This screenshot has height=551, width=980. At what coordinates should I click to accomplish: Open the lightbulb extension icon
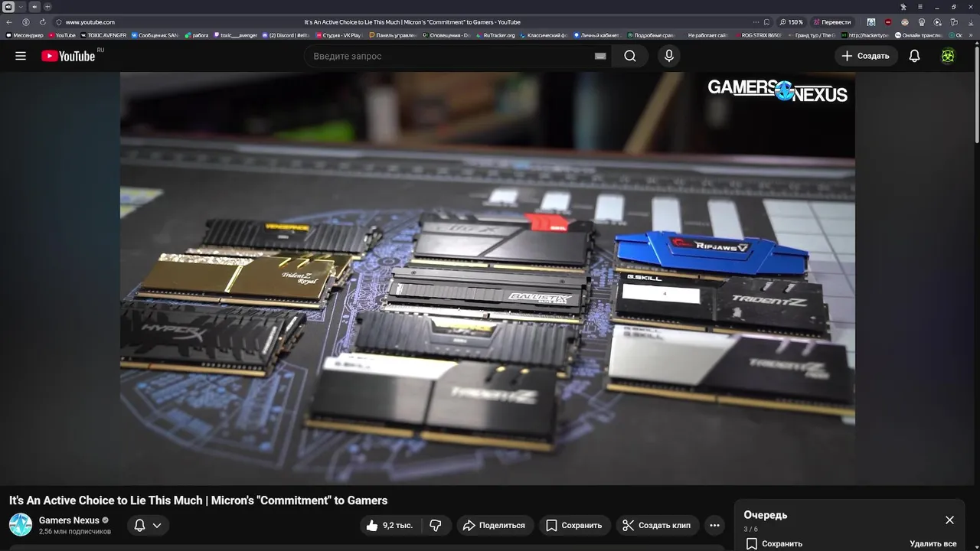921,22
